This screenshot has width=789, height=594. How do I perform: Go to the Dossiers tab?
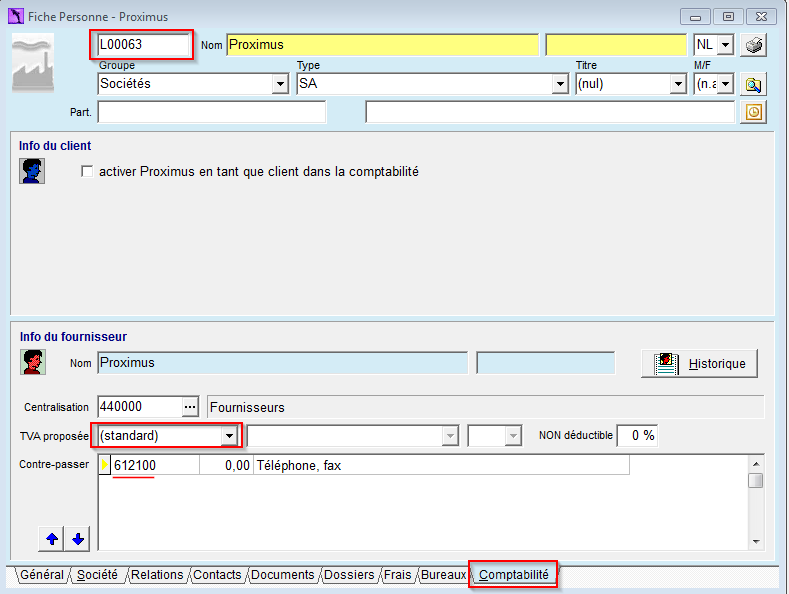(349, 575)
